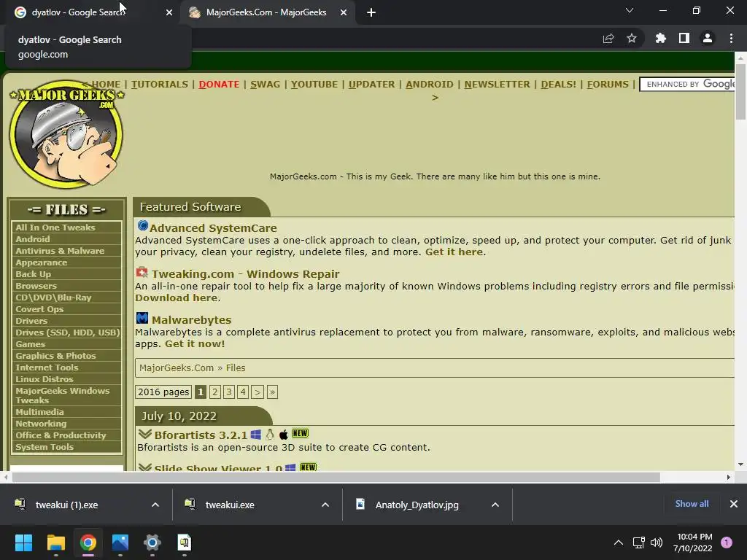Click the tweakui installer taskbar icon
The width and height of the screenshot is (747, 560).
pyautogui.click(x=185, y=542)
